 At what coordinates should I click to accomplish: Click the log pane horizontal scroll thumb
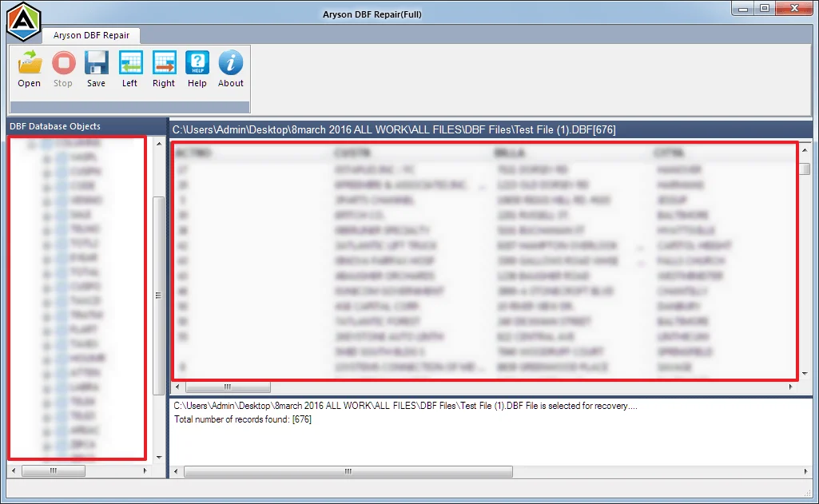coord(348,471)
